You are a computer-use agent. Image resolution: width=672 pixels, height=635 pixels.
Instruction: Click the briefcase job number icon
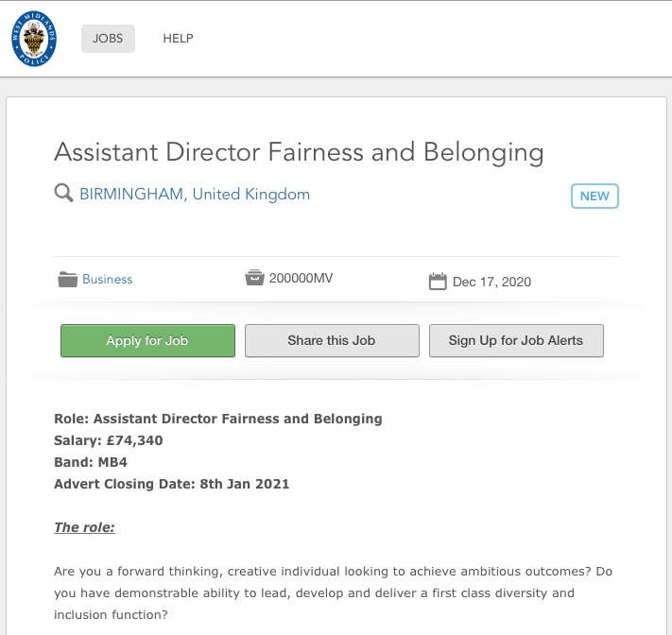(254, 278)
